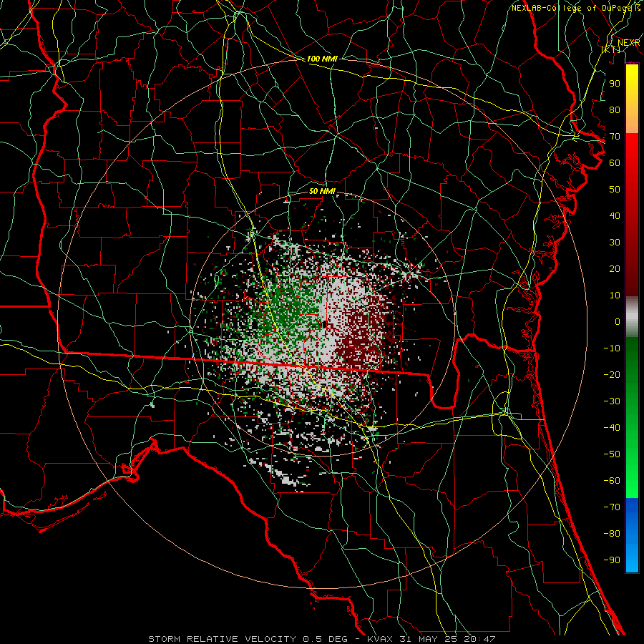Click the "31 MAY 25" date in caption
Viewport: 644px width, 644px height.
[x=429, y=639]
